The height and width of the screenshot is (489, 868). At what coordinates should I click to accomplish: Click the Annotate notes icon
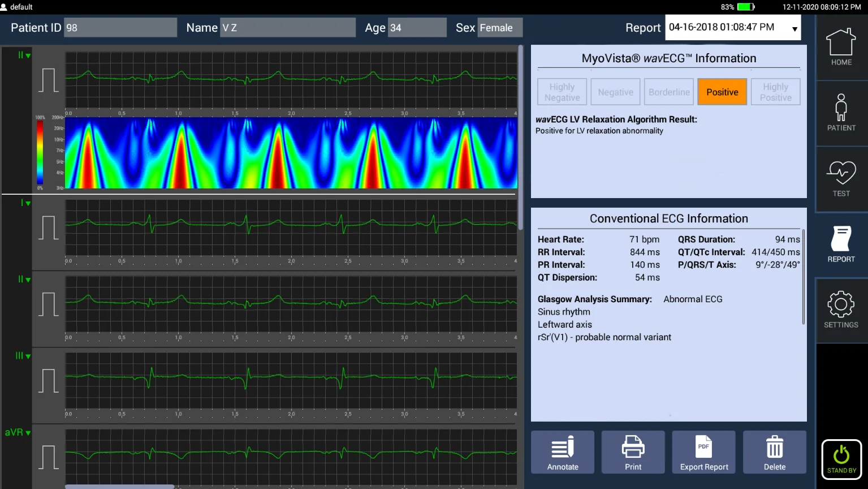[x=562, y=452]
